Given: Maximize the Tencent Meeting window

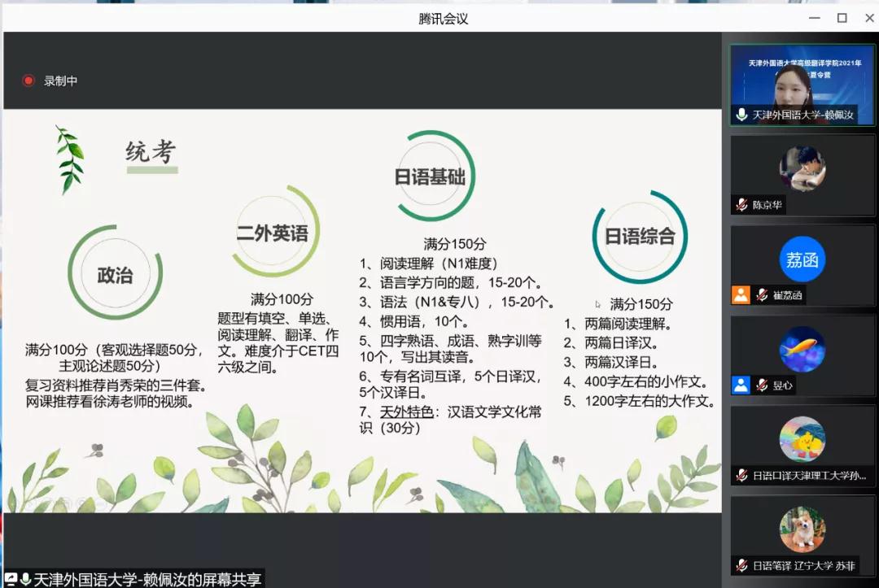Looking at the screenshot, I should pyautogui.click(x=842, y=18).
